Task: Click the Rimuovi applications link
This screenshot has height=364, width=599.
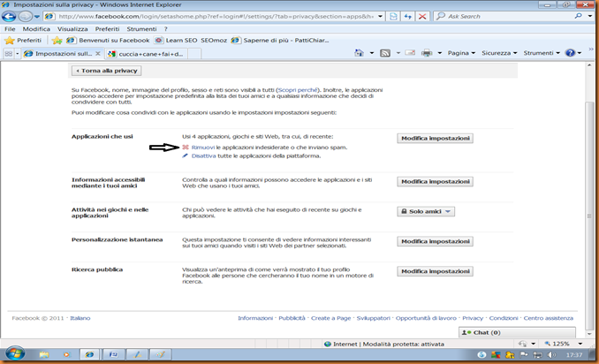Action: (x=203, y=148)
